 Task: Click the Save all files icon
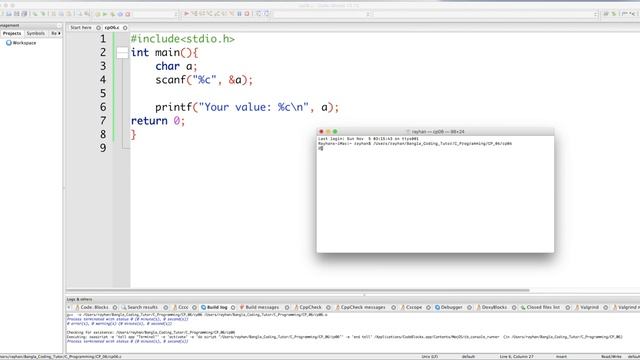tap(24, 14)
